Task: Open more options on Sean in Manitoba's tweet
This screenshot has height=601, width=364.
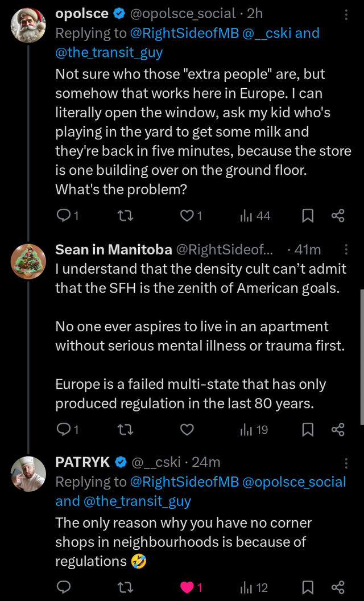Action: tap(346, 249)
